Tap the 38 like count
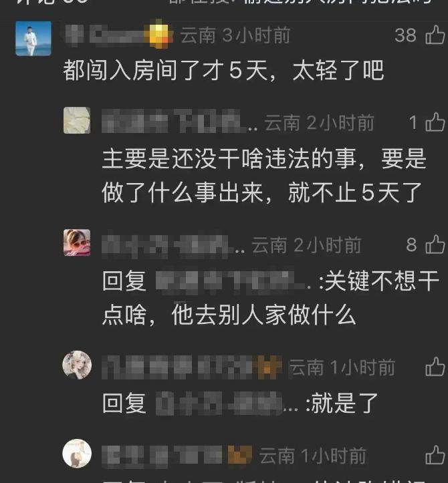This screenshot has width=448, height=483. tap(405, 35)
